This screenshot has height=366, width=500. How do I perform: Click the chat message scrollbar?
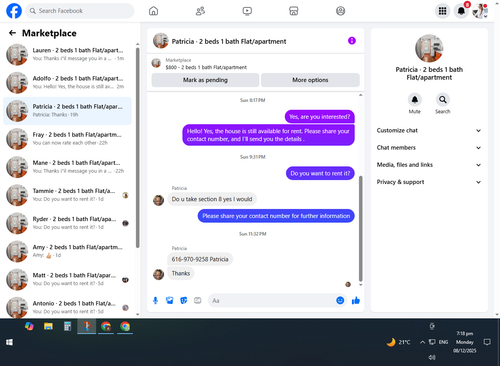coord(360,229)
